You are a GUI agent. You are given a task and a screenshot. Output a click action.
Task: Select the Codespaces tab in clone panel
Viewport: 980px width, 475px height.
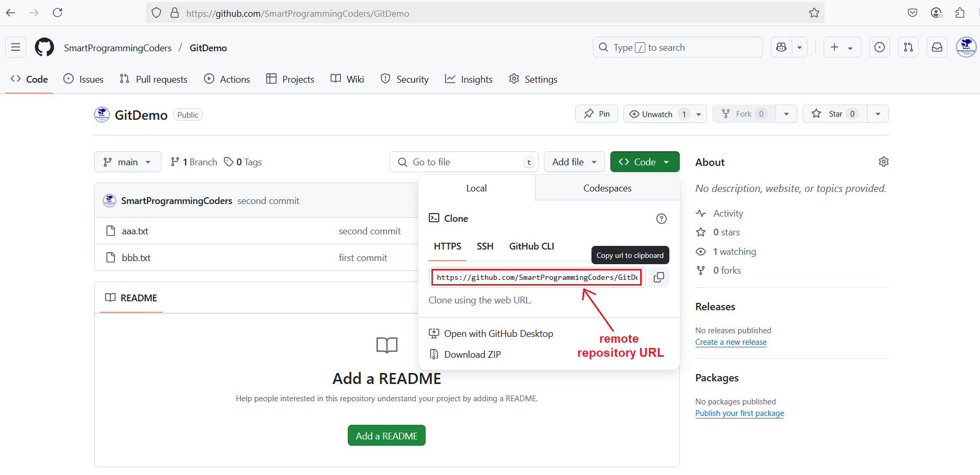click(607, 188)
